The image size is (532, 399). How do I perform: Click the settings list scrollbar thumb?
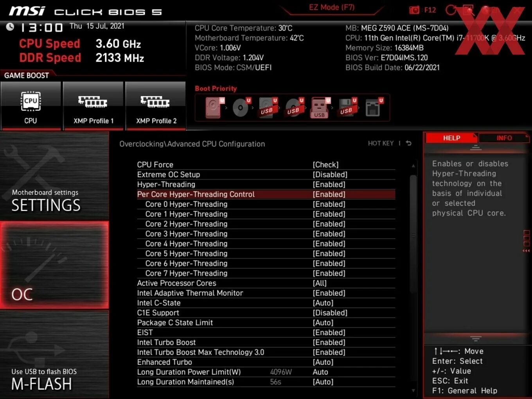[413, 234]
